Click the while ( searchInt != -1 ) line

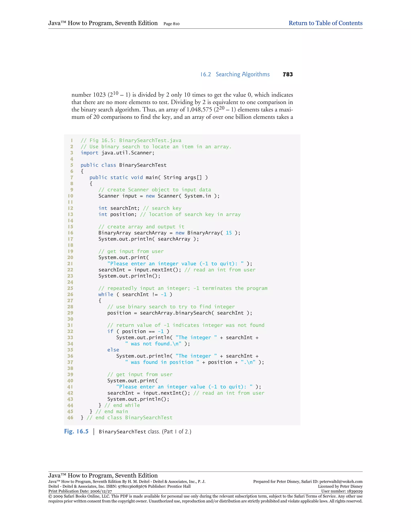(x=135, y=295)
